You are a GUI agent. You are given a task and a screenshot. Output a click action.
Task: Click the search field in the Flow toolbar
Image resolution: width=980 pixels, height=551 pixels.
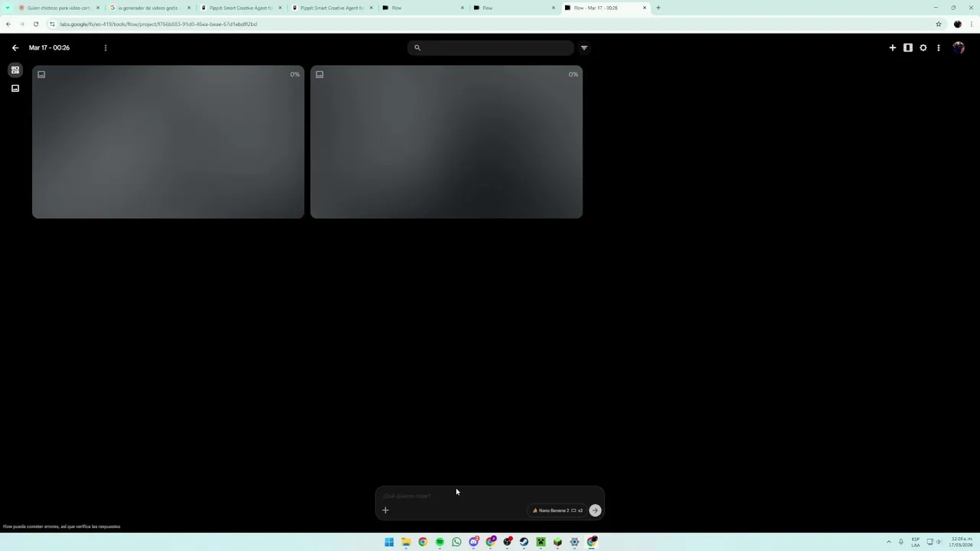pos(491,47)
